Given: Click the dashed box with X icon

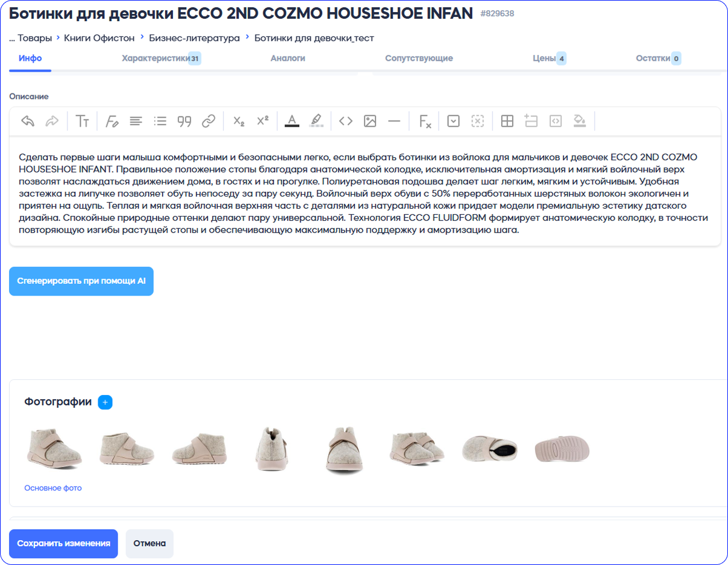Looking at the screenshot, I should 477,121.
